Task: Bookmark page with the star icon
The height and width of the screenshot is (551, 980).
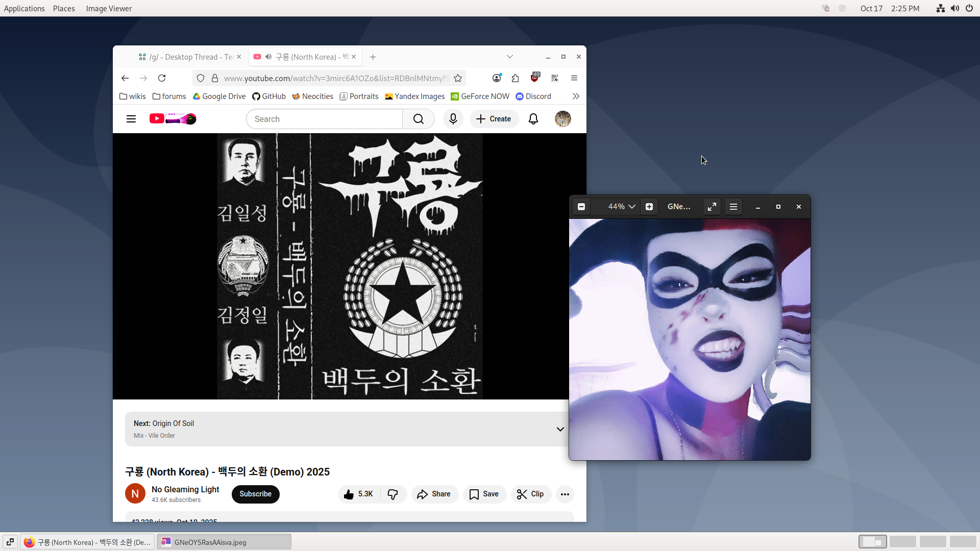Action: point(458,78)
